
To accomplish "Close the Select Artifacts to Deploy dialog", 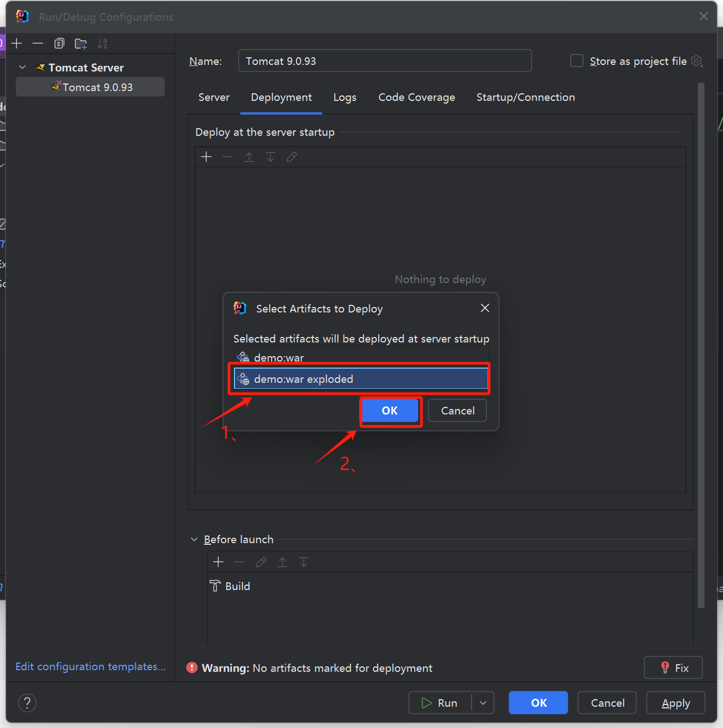I will click(x=485, y=308).
